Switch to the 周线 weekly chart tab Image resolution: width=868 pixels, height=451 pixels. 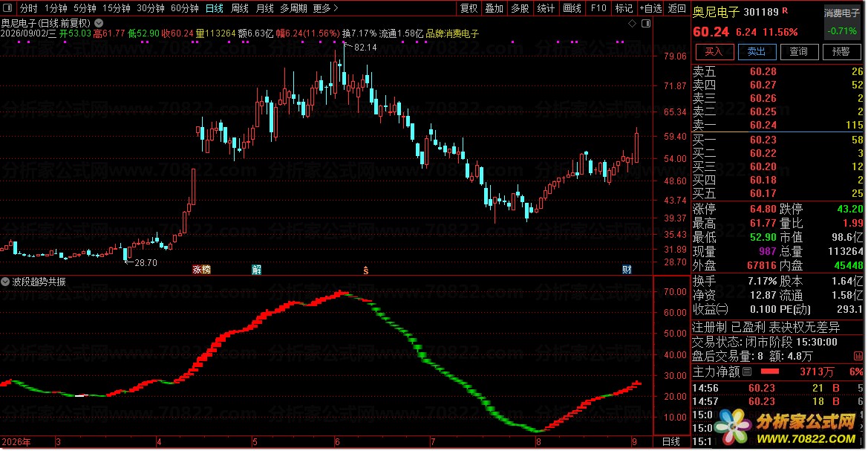(239, 8)
